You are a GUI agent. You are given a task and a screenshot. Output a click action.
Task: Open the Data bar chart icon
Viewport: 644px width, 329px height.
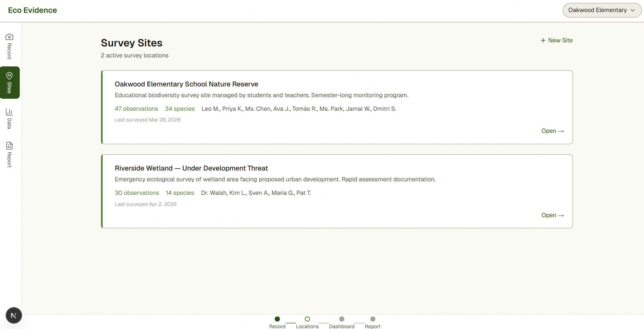(x=9, y=112)
